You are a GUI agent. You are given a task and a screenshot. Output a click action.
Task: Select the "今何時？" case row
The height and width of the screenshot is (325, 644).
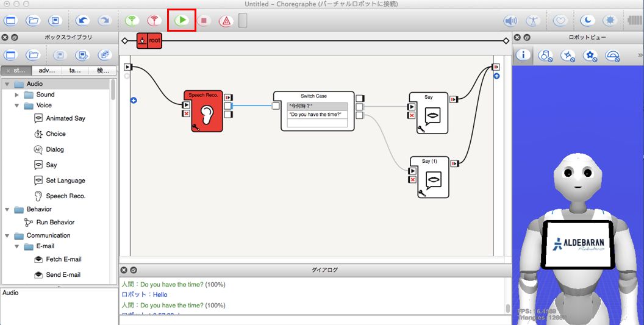pyautogui.click(x=317, y=107)
